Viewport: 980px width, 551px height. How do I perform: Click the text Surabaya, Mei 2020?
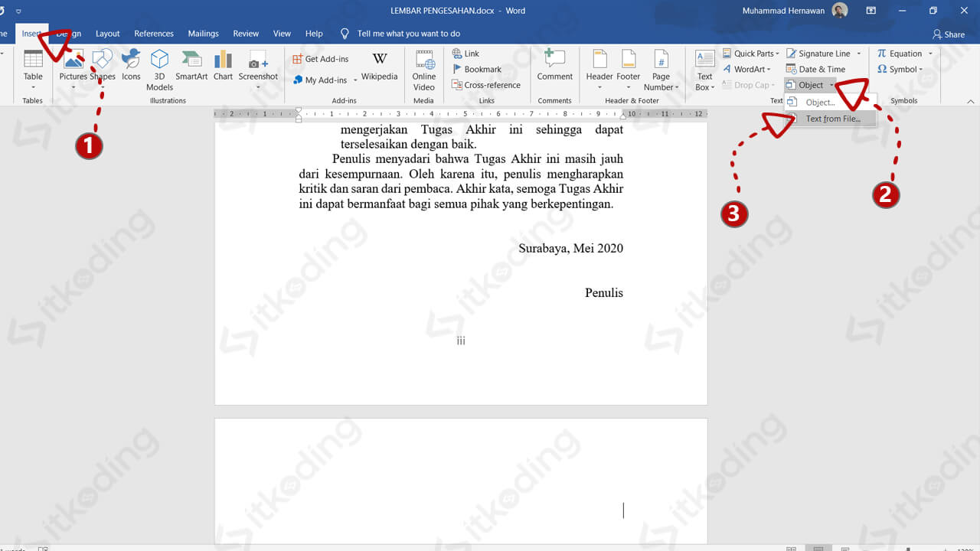coord(571,248)
